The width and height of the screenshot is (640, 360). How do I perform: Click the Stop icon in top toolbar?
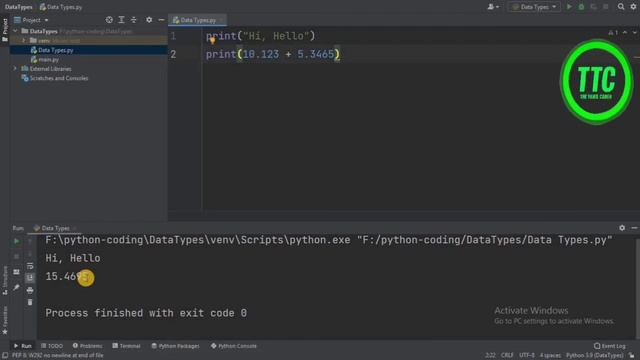point(606,7)
